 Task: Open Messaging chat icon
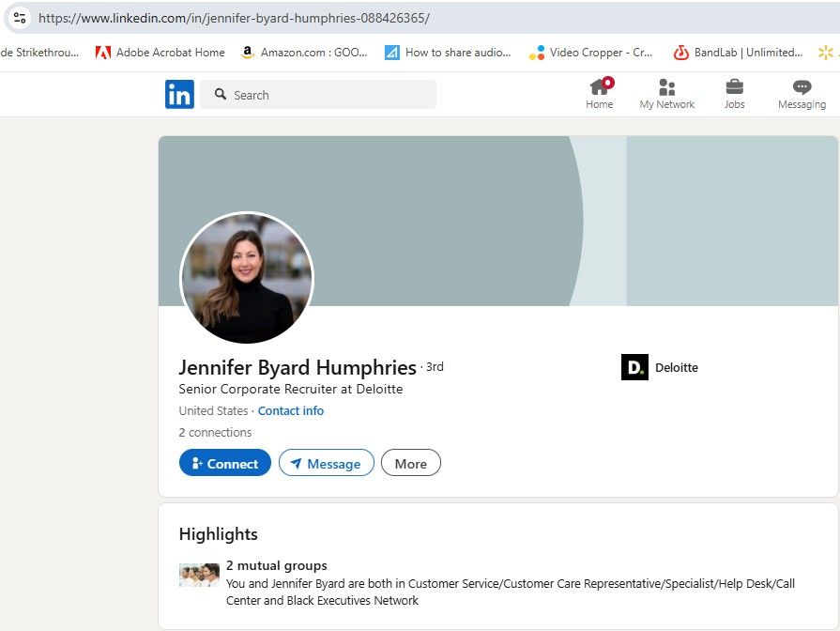pos(802,87)
